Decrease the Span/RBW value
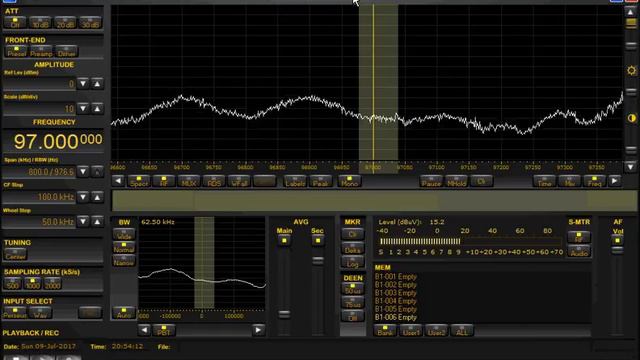This screenshot has width=640, height=360. [x=83, y=171]
